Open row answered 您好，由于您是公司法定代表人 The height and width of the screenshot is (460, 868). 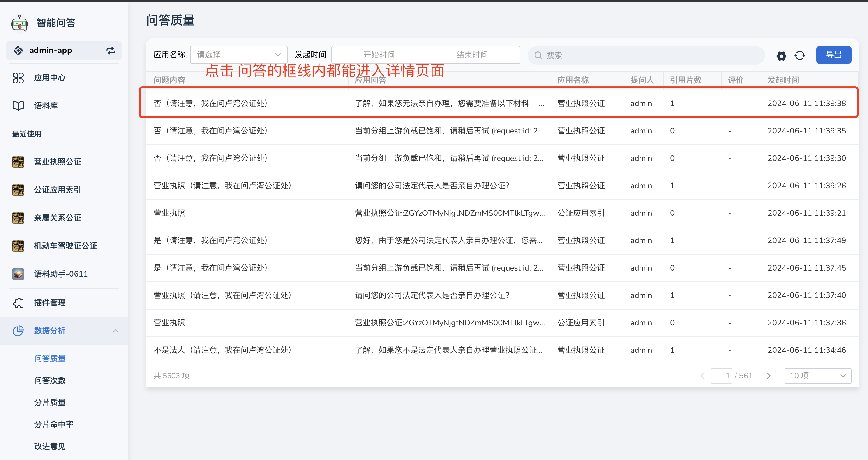tap(502, 241)
